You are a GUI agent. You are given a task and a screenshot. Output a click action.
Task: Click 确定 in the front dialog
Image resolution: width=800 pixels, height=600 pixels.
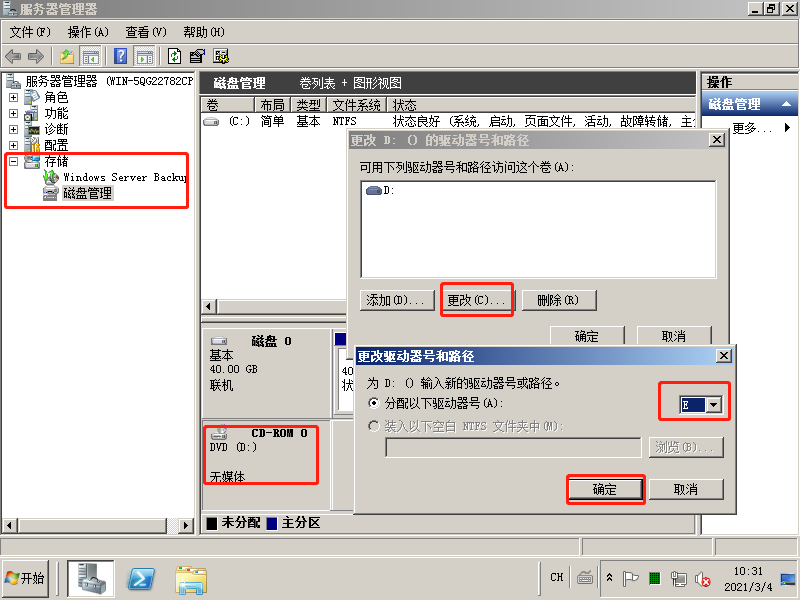(605, 489)
